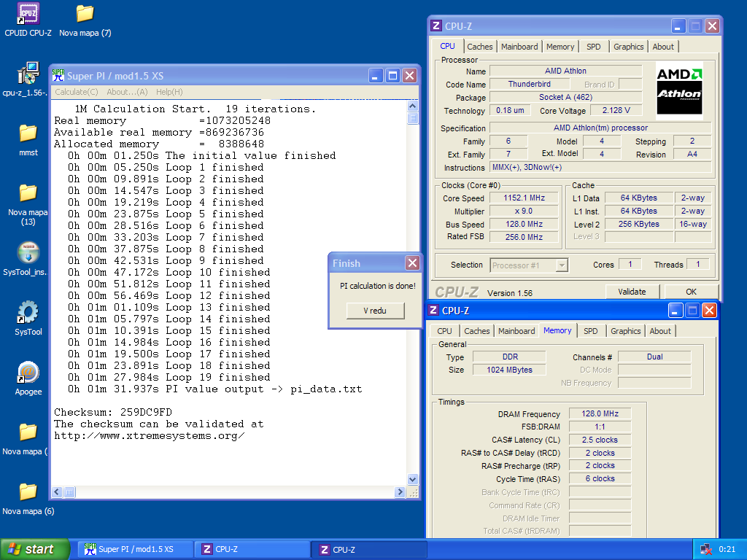
Task: Switch to Mainboard tab in top CPU-Z window
Action: (519, 47)
